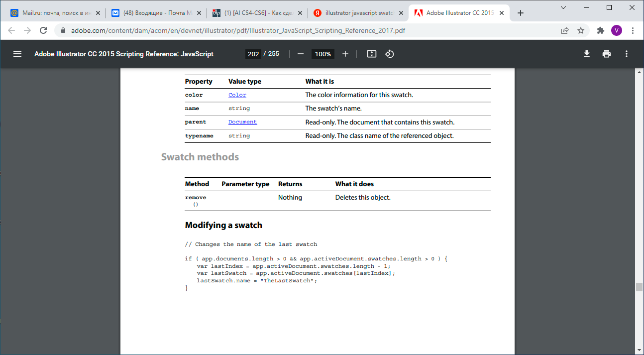
Task: Open the Chrome profile avatar V
Action: tap(617, 30)
